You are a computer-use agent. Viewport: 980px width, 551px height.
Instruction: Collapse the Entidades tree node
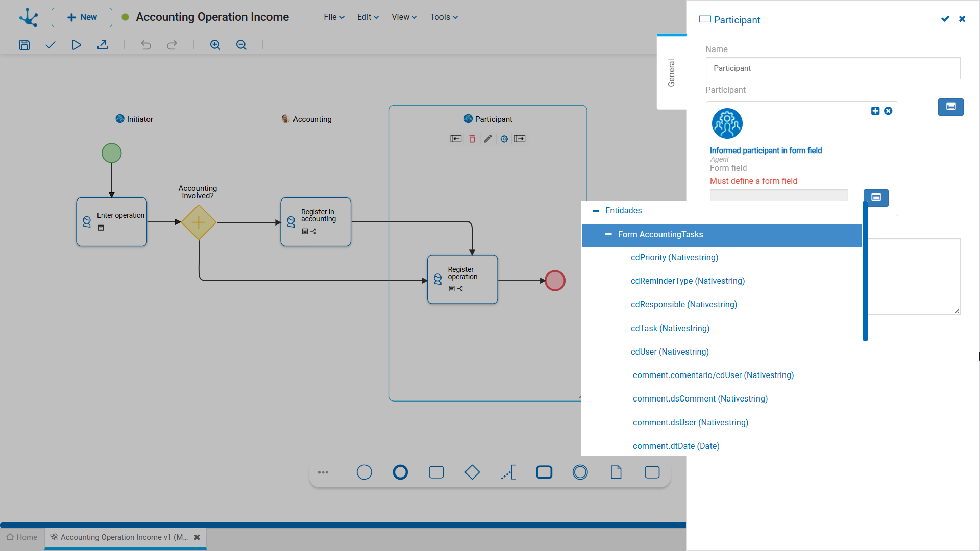pos(596,211)
